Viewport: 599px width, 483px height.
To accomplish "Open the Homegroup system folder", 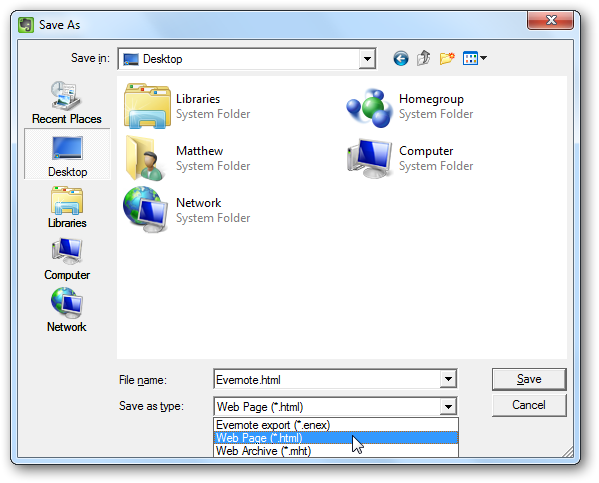I will pos(410,107).
